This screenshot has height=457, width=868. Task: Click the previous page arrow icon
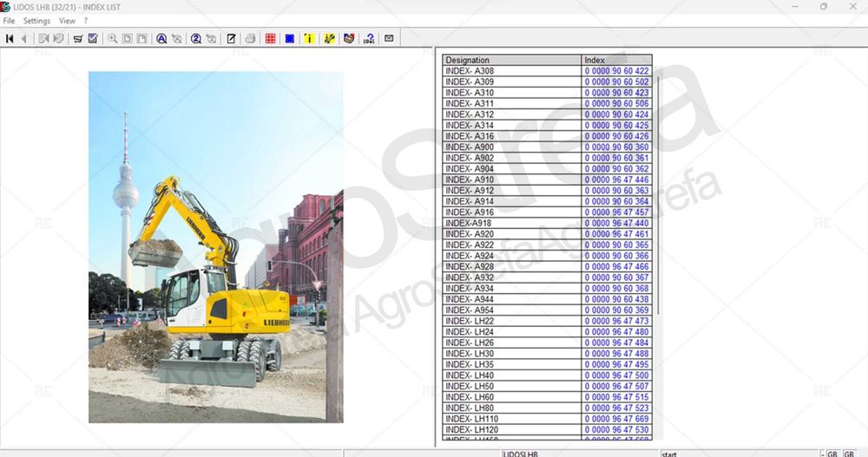click(23, 38)
